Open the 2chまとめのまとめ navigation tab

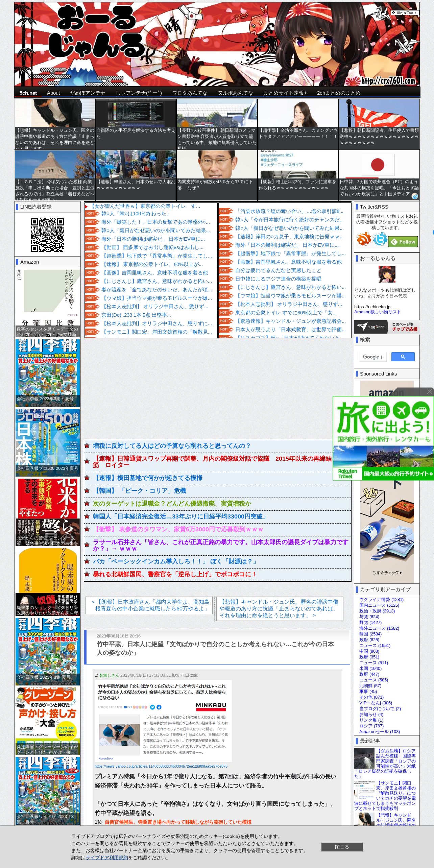[339, 93]
